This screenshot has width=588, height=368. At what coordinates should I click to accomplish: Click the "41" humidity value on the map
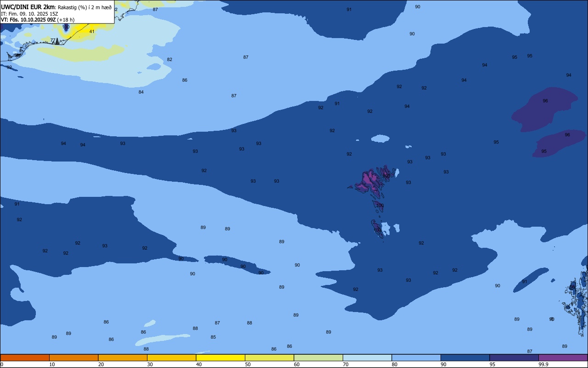point(92,32)
